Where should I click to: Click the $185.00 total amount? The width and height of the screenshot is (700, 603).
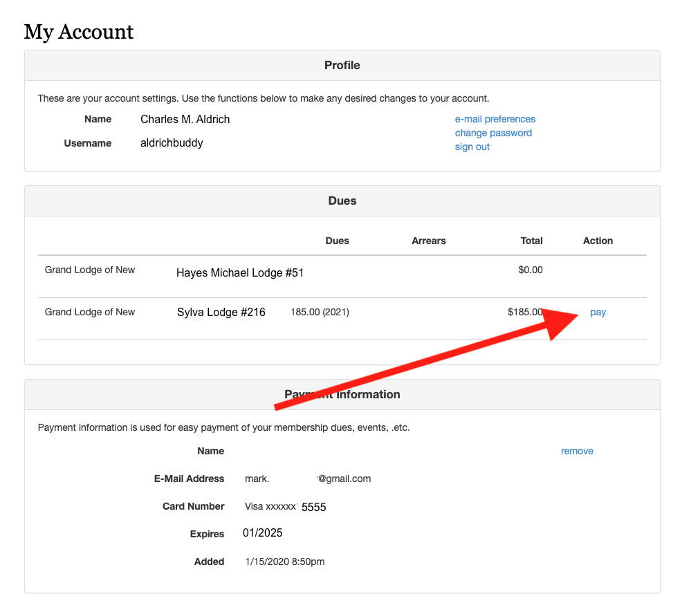524,312
